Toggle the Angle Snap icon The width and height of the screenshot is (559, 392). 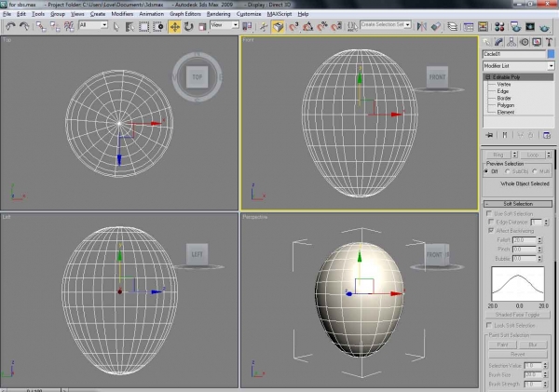click(x=308, y=27)
